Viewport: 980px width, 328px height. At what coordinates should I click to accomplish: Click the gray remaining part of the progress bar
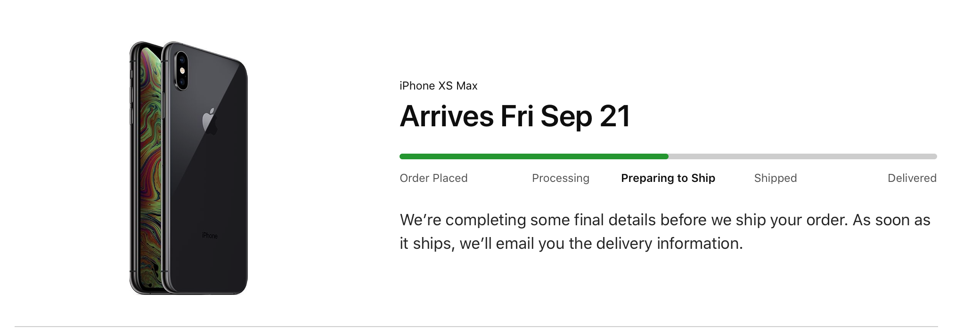(x=801, y=156)
